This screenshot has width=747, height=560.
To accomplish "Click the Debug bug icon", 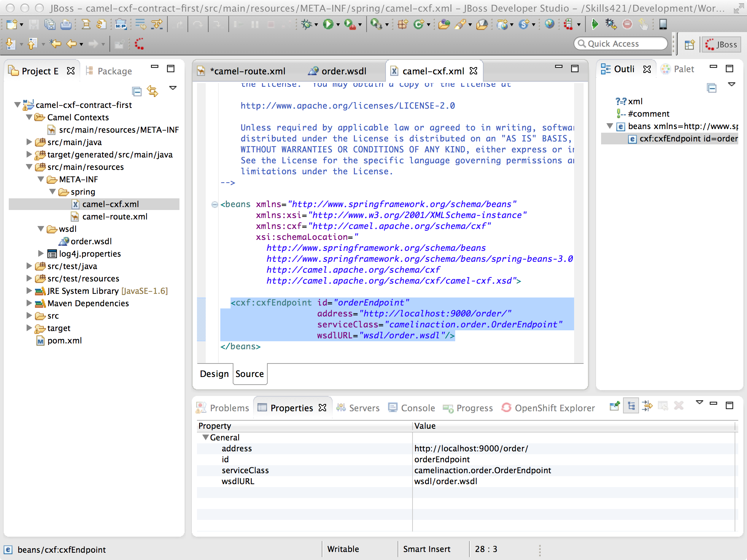I will tap(306, 24).
